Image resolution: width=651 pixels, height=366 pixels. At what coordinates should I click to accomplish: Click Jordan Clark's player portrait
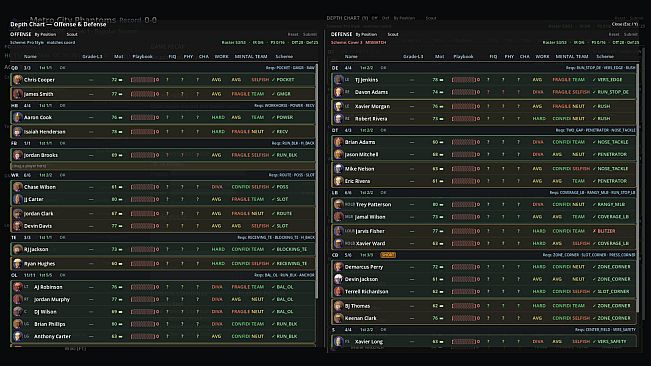(17, 214)
